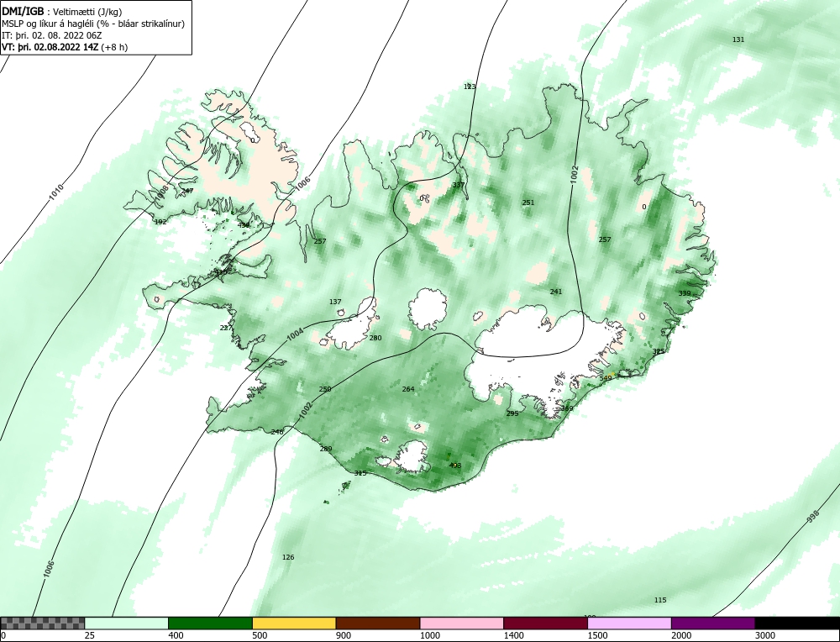This screenshot has height=642, width=840.
Task: Click the map value '280'
Action: click(375, 338)
